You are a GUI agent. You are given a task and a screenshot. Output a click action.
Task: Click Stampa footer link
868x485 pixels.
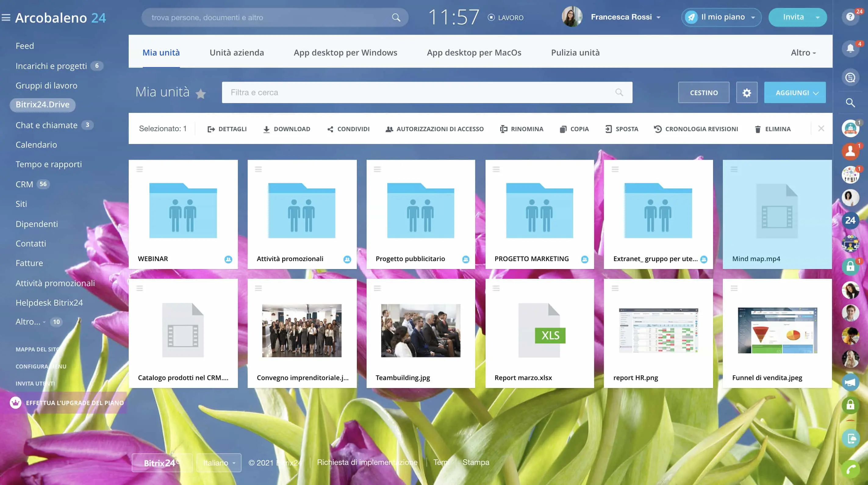click(x=476, y=462)
